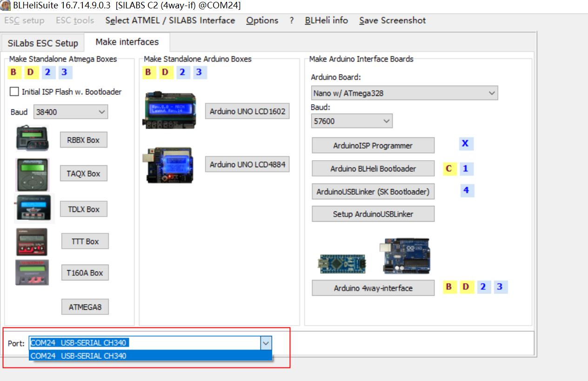Image resolution: width=588 pixels, height=381 pixels.
Task: Click the 4 badge beside ArduinoUSBLinker SK Bootloader
Action: (467, 190)
